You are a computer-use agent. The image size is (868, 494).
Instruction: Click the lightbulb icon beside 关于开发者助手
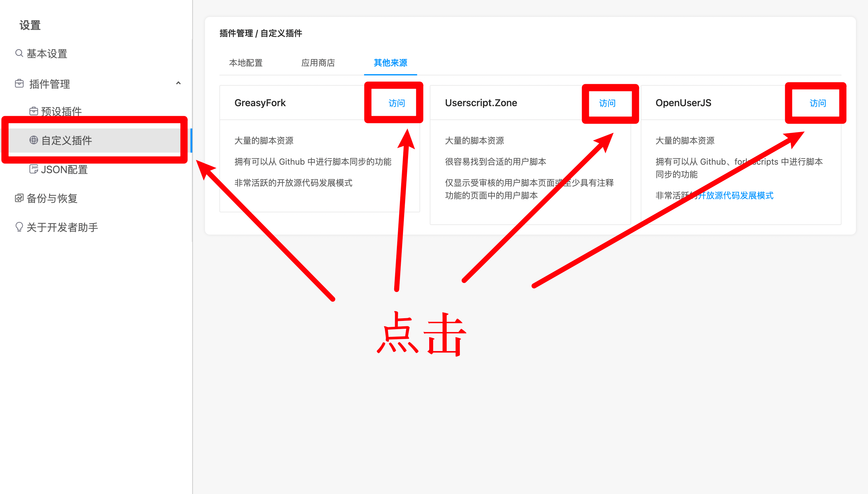pyautogui.click(x=19, y=227)
